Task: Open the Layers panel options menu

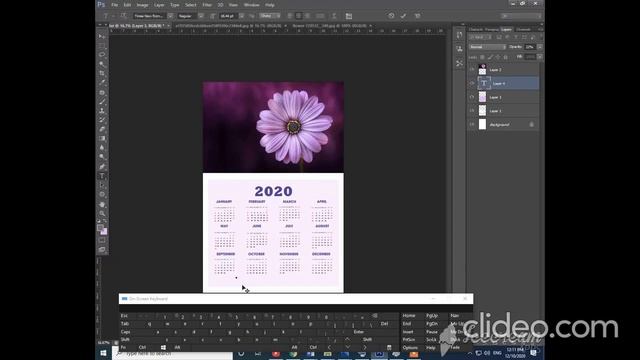Action: (540, 29)
